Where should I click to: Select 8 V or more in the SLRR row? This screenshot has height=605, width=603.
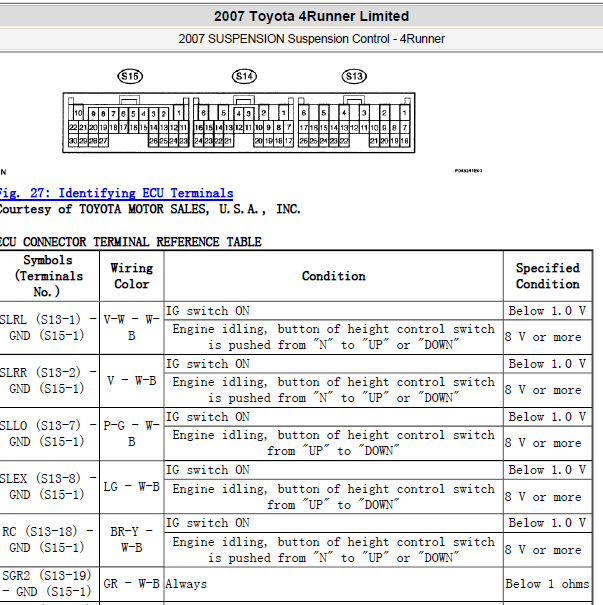pos(548,390)
